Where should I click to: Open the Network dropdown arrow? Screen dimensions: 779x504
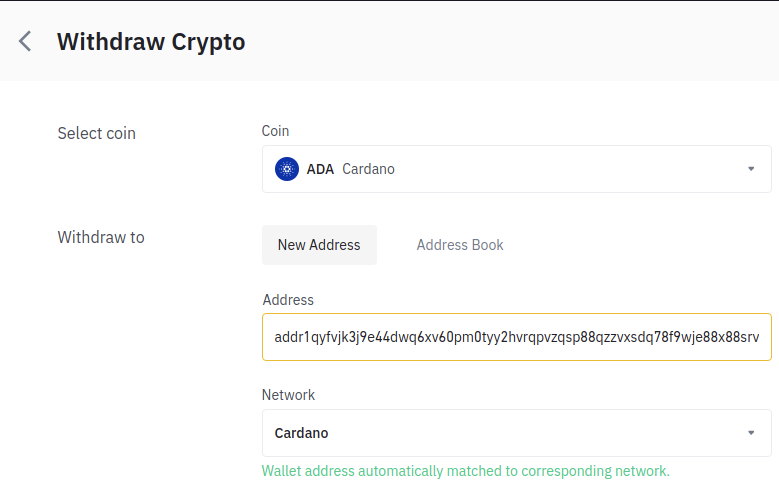click(x=751, y=433)
